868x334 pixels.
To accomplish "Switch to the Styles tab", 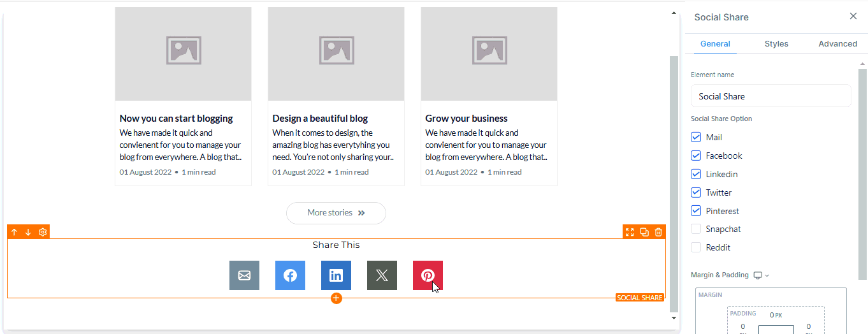I will tap(776, 44).
